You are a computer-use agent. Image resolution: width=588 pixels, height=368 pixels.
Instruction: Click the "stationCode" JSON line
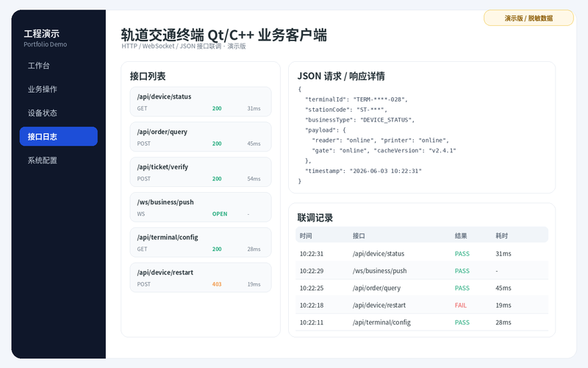pos(345,110)
